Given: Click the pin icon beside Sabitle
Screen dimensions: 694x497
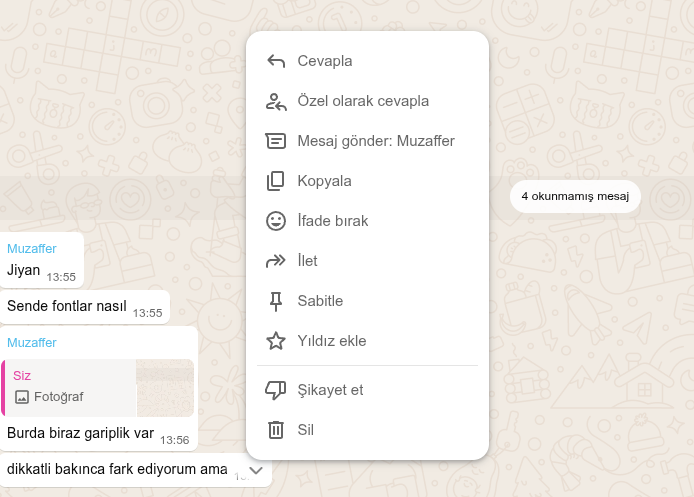Looking at the screenshot, I should click(x=276, y=301).
